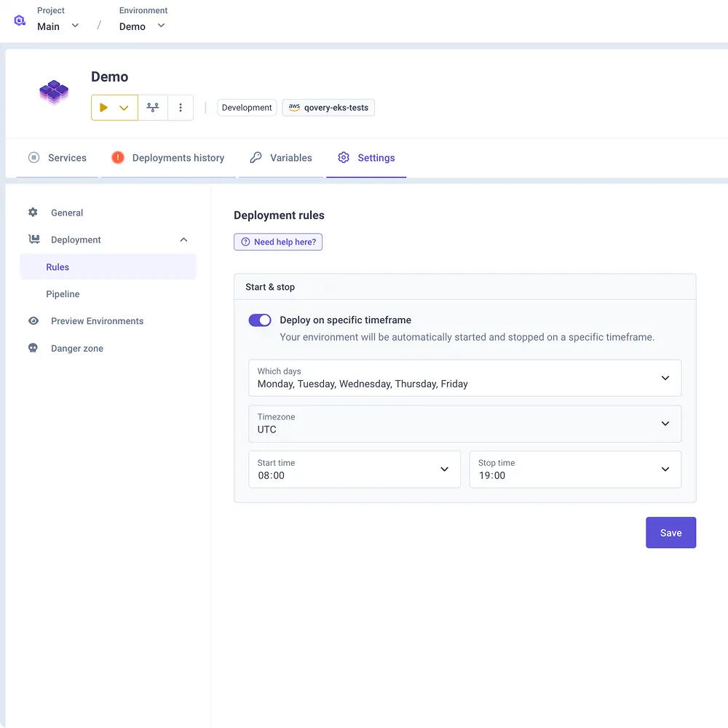Viewport: 728px width, 728px height.
Task: Click the Preview Environments eye icon
Action: click(x=33, y=321)
